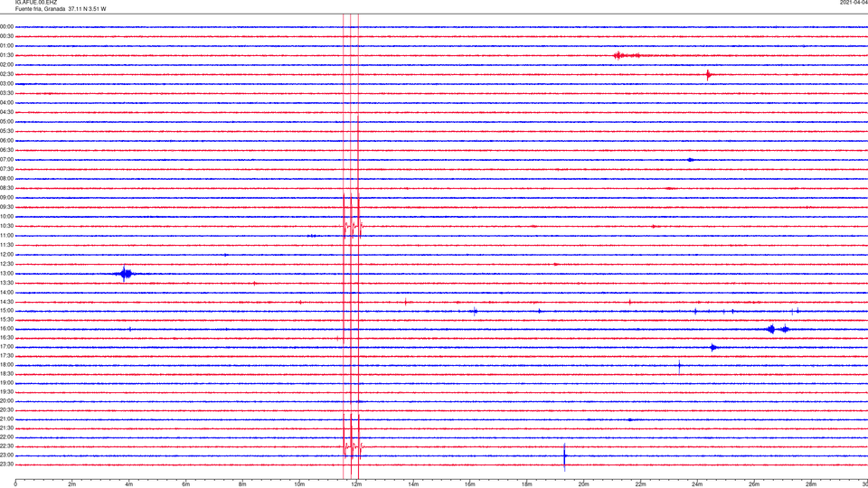Click the 14m axis label
This screenshot has width=868, height=488.
point(413,484)
